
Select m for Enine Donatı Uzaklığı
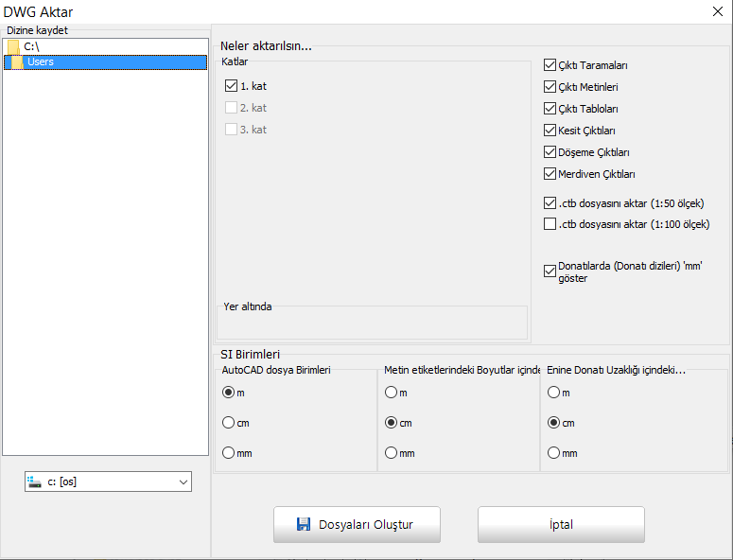(x=553, y=393)
